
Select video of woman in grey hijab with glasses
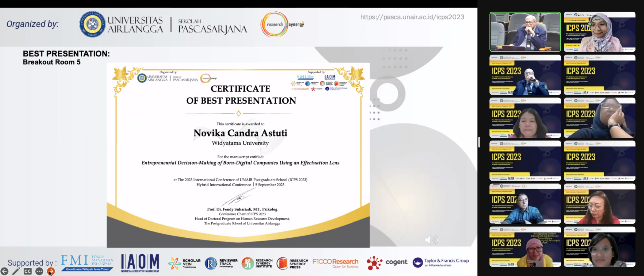point(600,32)
